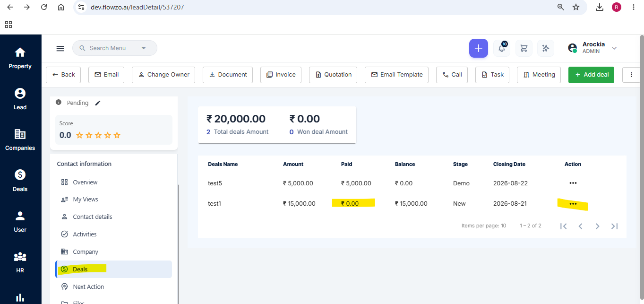Image resolution: width=644 pixels, height=304 pixels.
Task: Go to Companies in the sidebar
Action: click(20, 140)
